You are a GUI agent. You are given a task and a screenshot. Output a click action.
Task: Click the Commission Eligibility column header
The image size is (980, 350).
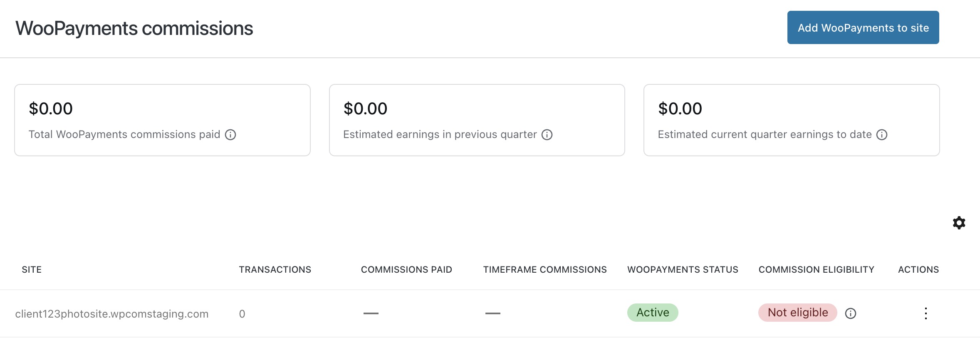pos(816,270)
